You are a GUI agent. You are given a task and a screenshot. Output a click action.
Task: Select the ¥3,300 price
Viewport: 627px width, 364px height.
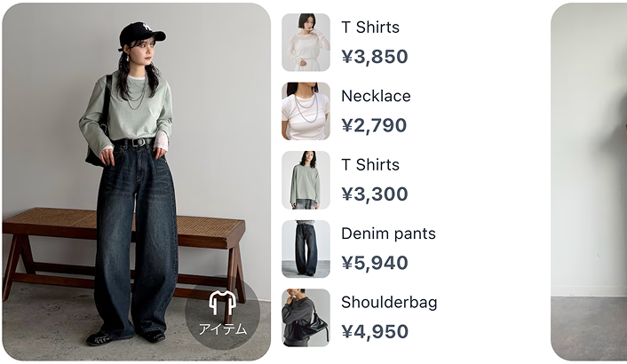[375, 194]
